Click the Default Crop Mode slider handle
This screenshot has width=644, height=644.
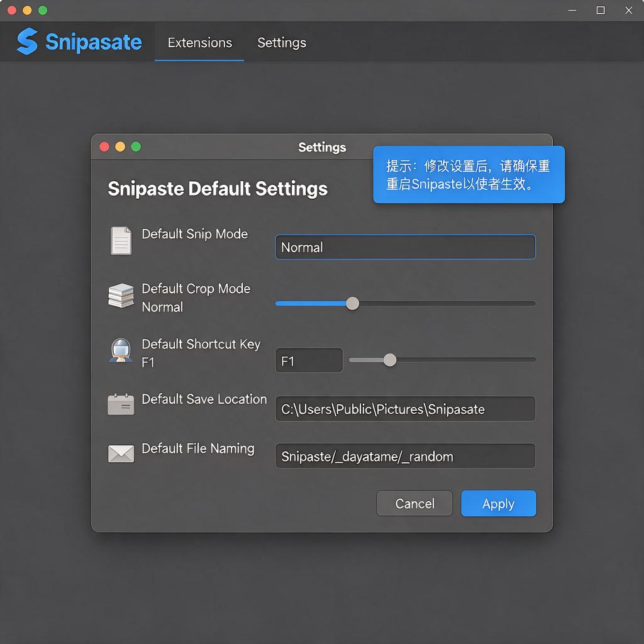352,304
